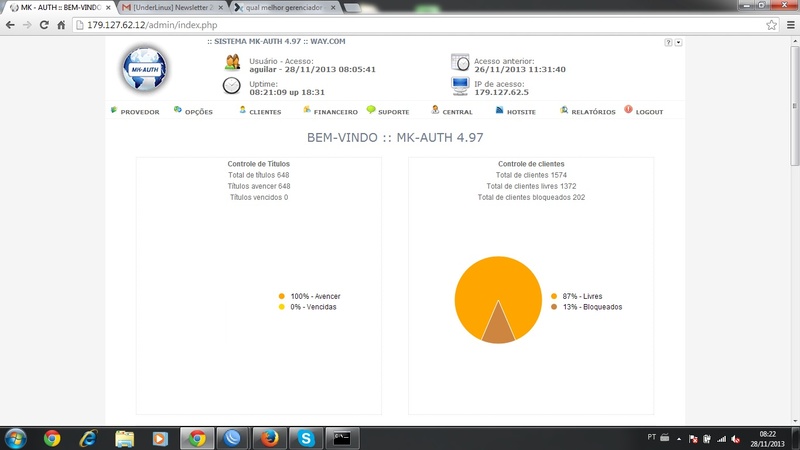Screen dimensions: 800x450
Task: Click the 'Total de clientes livres 1372' text
Action: (531, 186)
